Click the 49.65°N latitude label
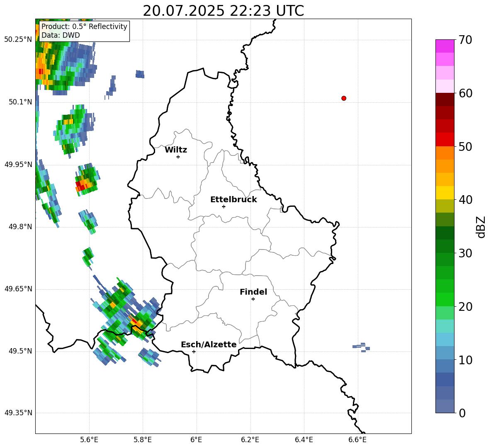491x448 pixels. 18,289
